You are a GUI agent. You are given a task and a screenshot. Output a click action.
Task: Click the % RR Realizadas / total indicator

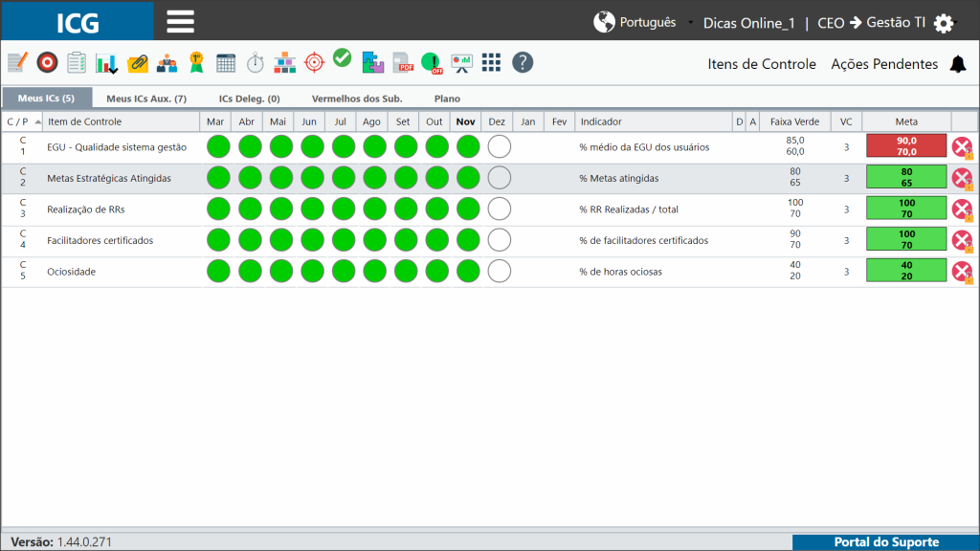click(628, 209)
